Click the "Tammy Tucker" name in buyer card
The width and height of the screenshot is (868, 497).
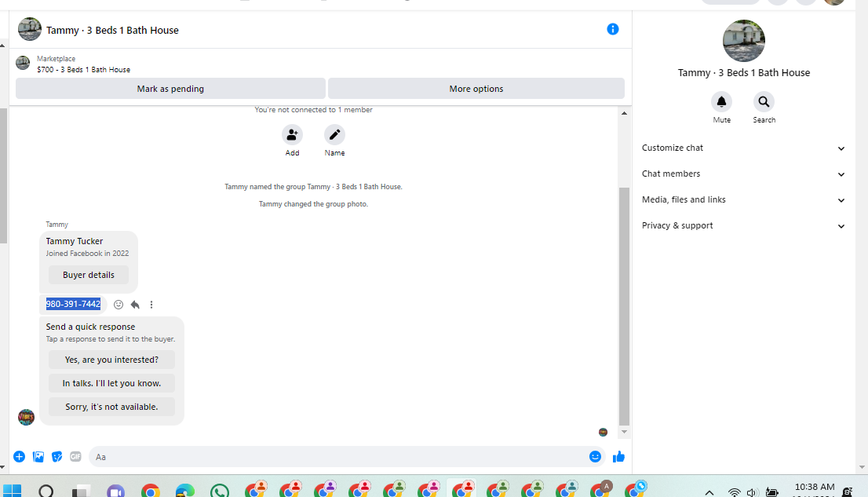click(x=75, y=241)
